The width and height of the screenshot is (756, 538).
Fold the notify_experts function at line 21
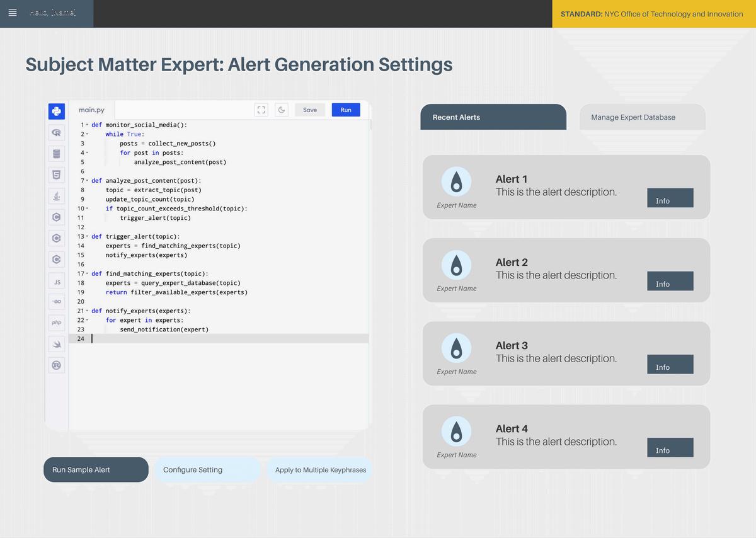(87, 311)
